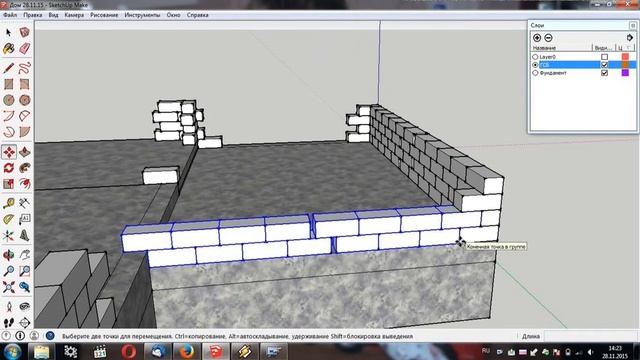Pick the Text label tool
The image size is (640, 360).
24,219
